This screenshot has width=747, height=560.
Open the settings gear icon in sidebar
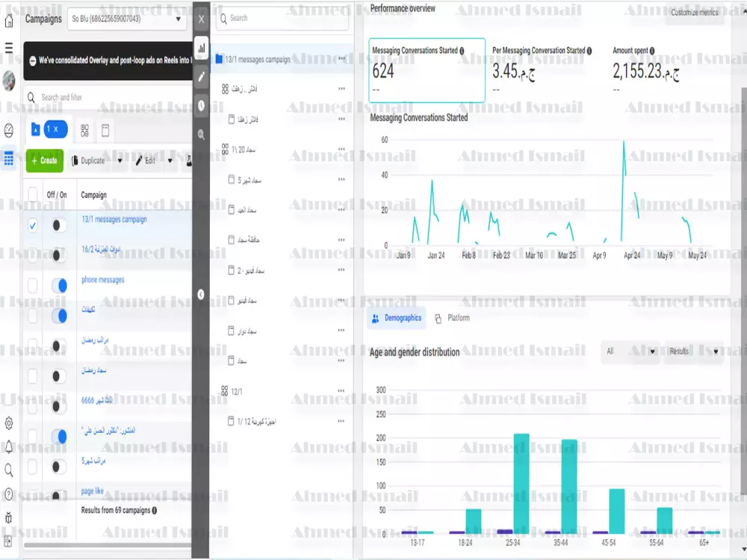tap(8, 423)
